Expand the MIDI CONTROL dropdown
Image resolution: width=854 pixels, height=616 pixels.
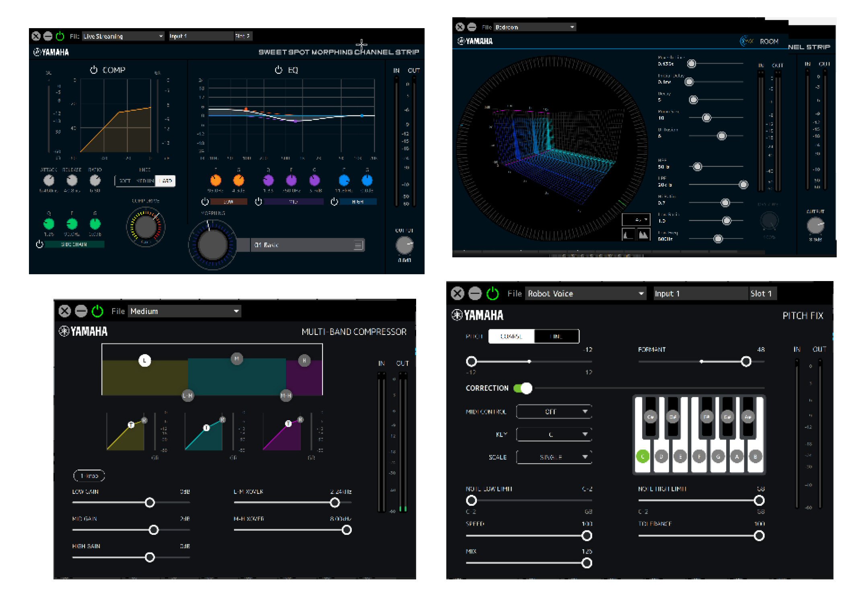click(554, 411)
